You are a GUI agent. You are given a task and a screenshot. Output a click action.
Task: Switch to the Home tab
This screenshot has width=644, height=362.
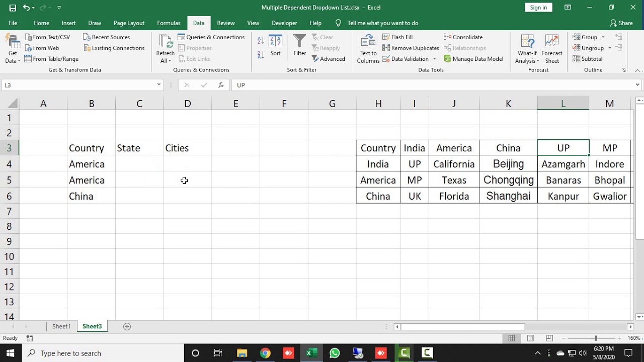(x=41, y=23)
